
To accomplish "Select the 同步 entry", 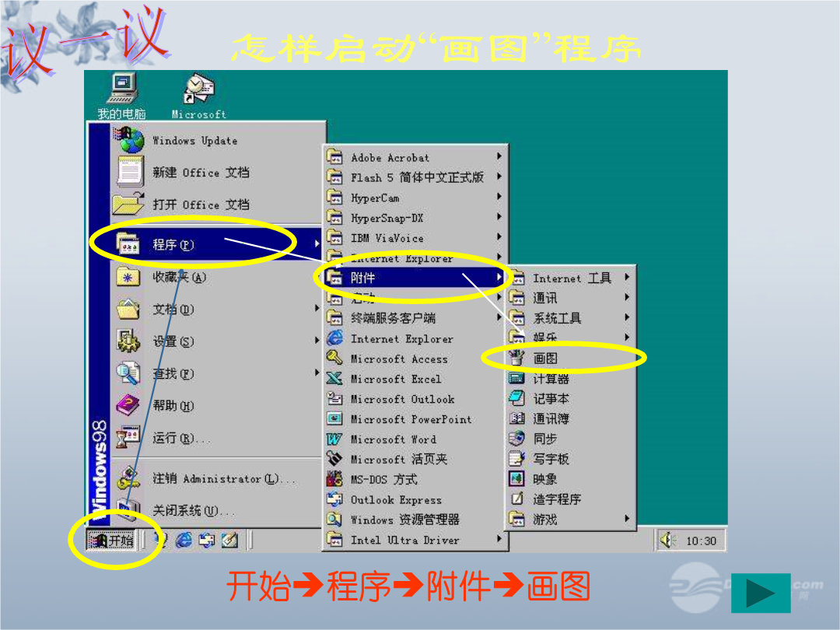I will 571,439.
